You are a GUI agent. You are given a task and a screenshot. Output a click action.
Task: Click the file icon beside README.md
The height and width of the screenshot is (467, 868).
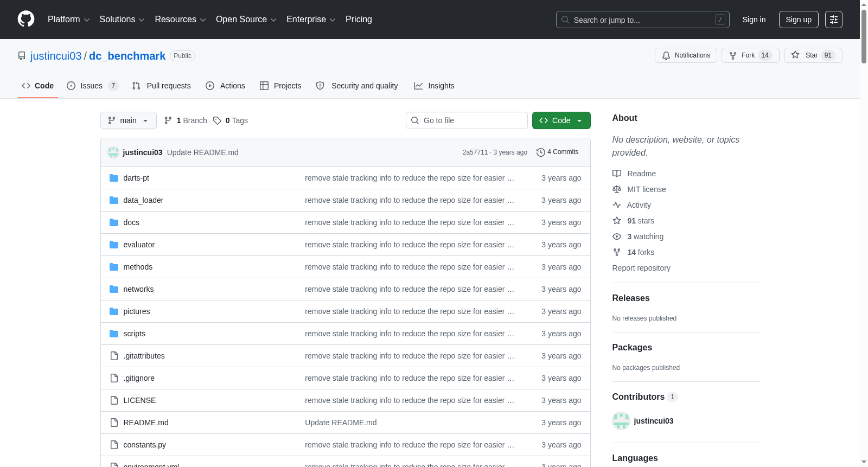(114, 423)
